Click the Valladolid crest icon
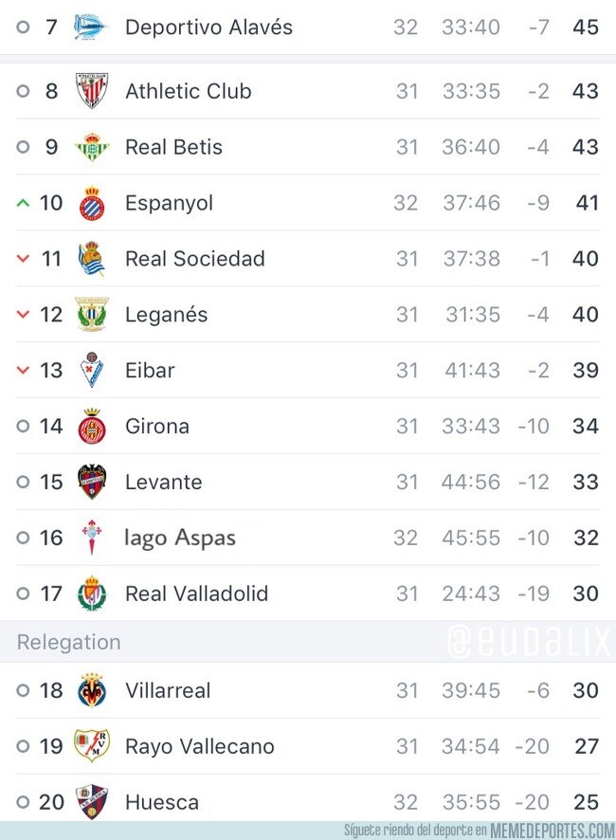Screen dimensions: 616x840 tap(92, 593)
